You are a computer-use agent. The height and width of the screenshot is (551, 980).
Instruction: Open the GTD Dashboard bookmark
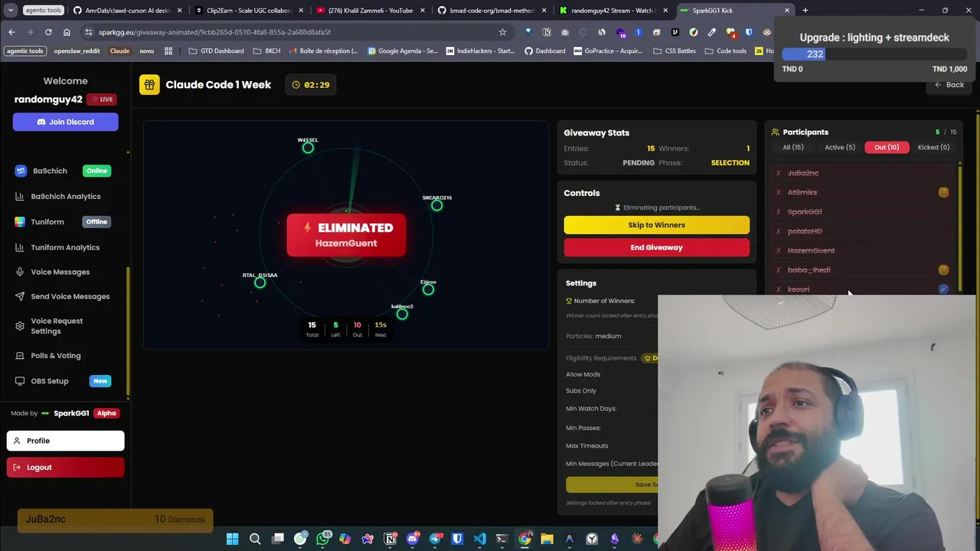(215, 51)
